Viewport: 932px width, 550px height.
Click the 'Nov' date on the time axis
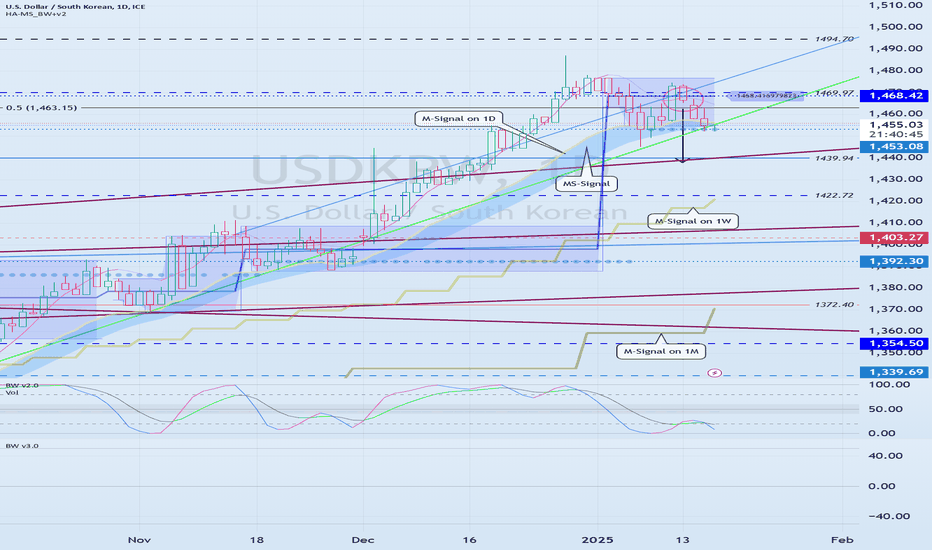(x=139, y=540)
